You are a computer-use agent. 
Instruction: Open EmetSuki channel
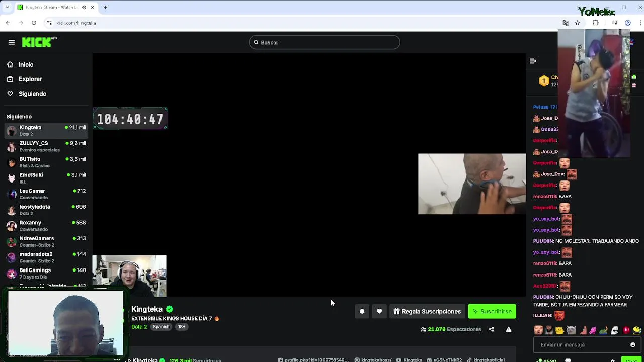pyautogui.click(x=46, y=178)
